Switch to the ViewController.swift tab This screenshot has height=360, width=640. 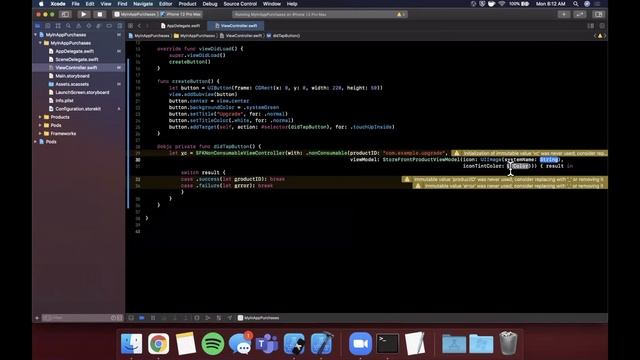point(236,26)
